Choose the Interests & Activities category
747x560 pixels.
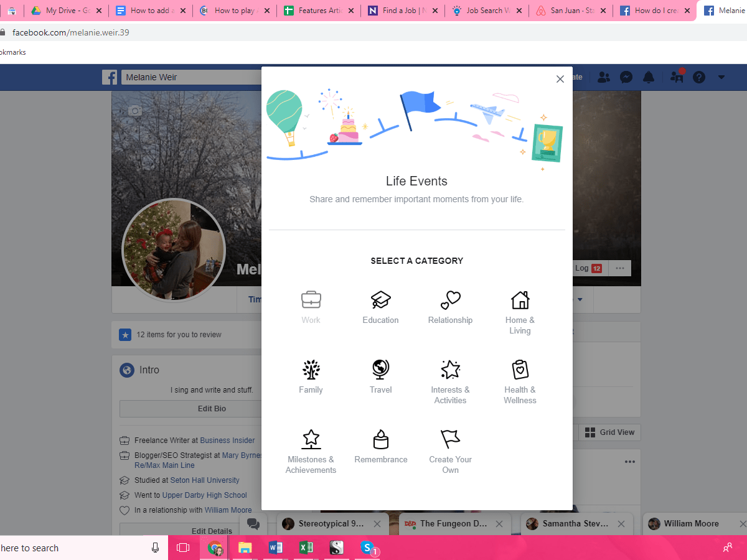click(x=450, y=375)
